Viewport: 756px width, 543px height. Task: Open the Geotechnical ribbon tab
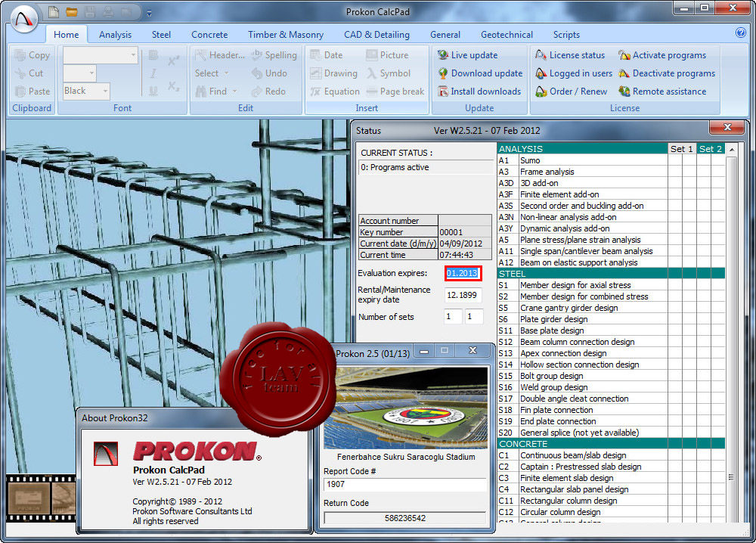pos(507,35)
